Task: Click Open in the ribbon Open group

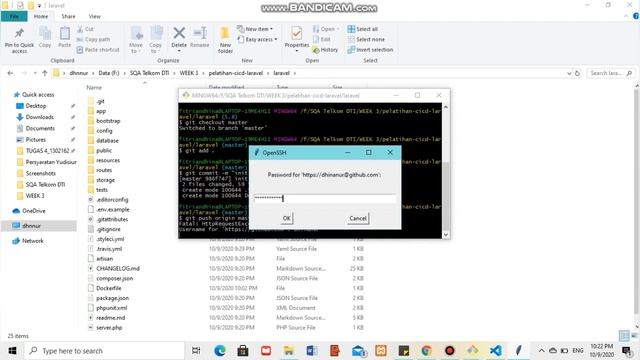Action: [326, 29]
